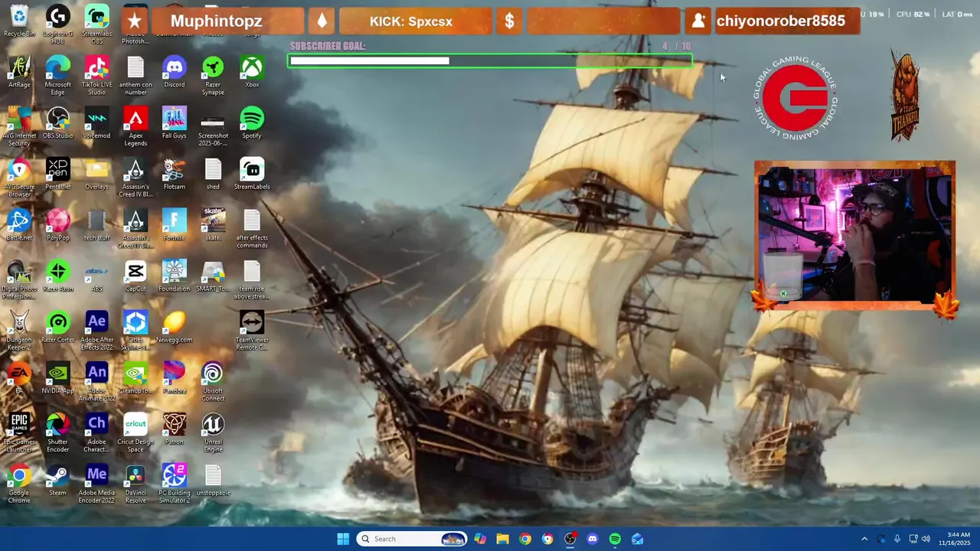Select the PolyPop desktop icon

58,225
